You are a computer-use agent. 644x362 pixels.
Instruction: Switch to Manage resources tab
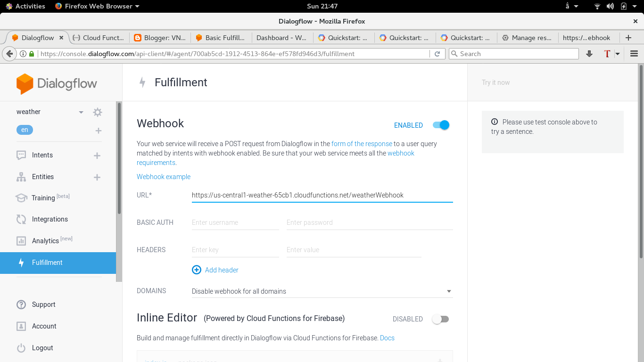click(528, 38)
